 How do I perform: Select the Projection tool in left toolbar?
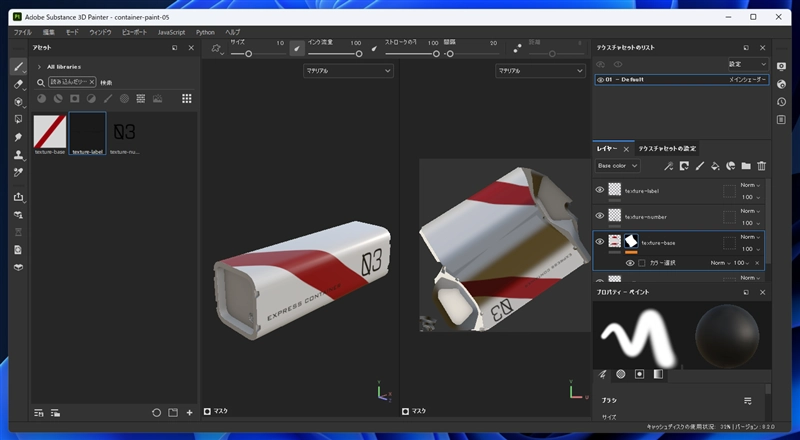coord(18,101)
